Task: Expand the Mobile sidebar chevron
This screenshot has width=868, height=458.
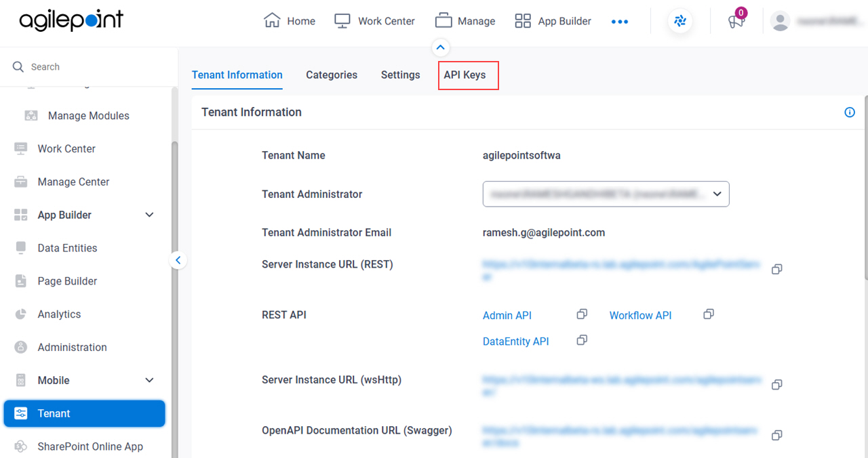Action: coord(150,381)
